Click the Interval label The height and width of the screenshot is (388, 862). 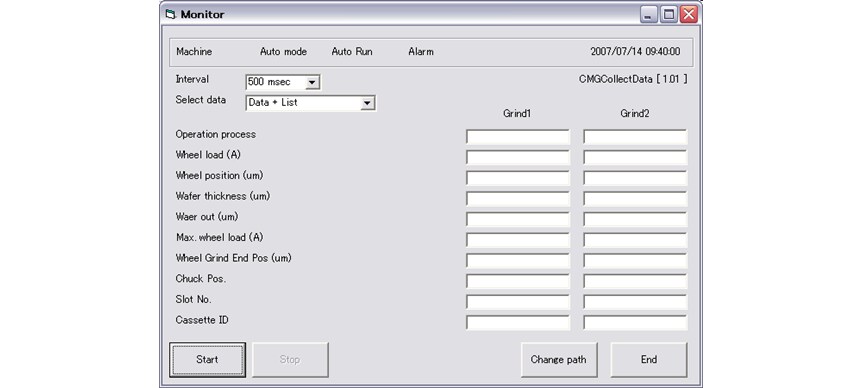click(x=192, y=79)
